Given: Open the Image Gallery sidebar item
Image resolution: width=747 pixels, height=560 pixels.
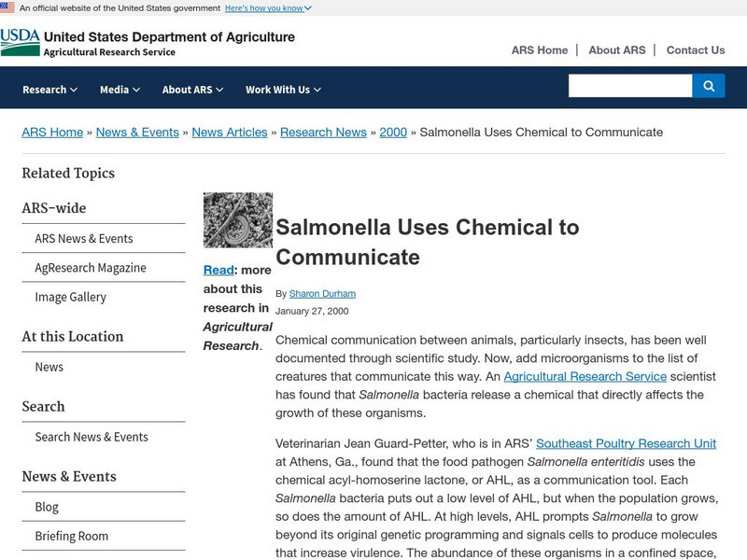Looking at the screenshot, I should click(x=71, y=297).
